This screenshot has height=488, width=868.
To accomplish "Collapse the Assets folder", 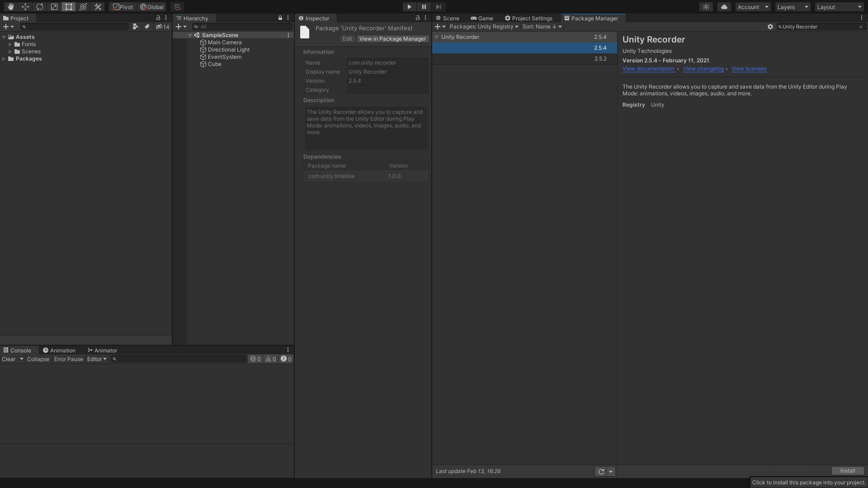I will point(4,37).
